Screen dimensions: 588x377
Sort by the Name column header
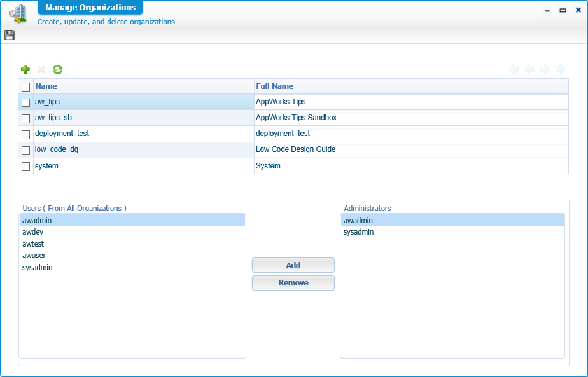click(x=144, y=86)
